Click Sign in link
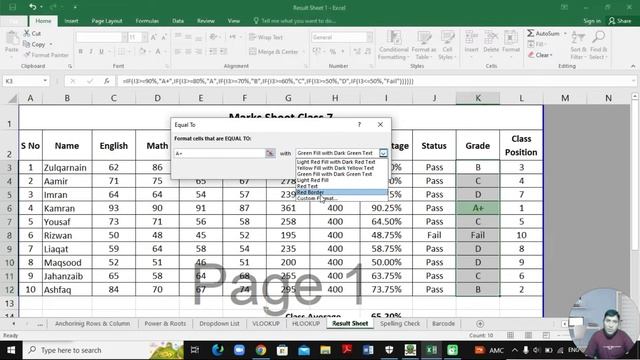640x360 pixels. [x=592, y=21]
